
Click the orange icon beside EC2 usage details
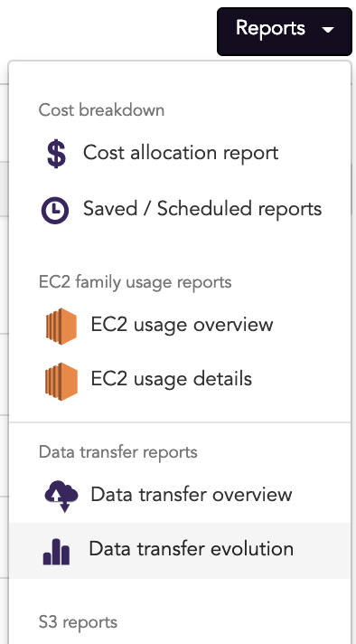pos(61,381)
